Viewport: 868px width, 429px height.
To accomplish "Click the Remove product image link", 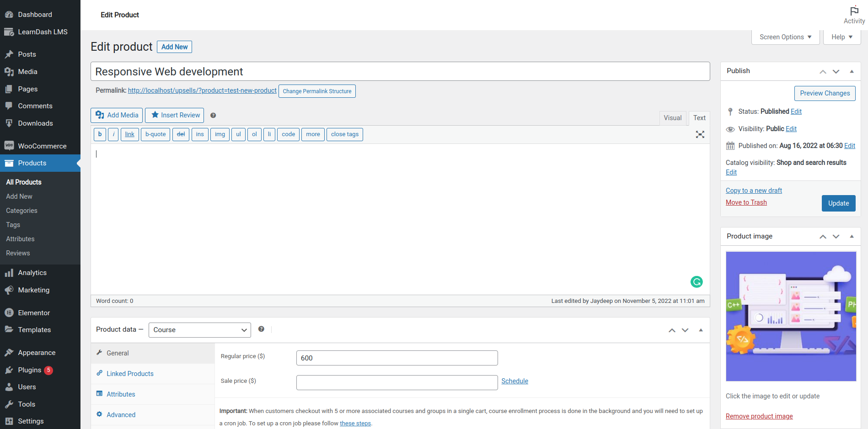I will click(x=759, y=416).
